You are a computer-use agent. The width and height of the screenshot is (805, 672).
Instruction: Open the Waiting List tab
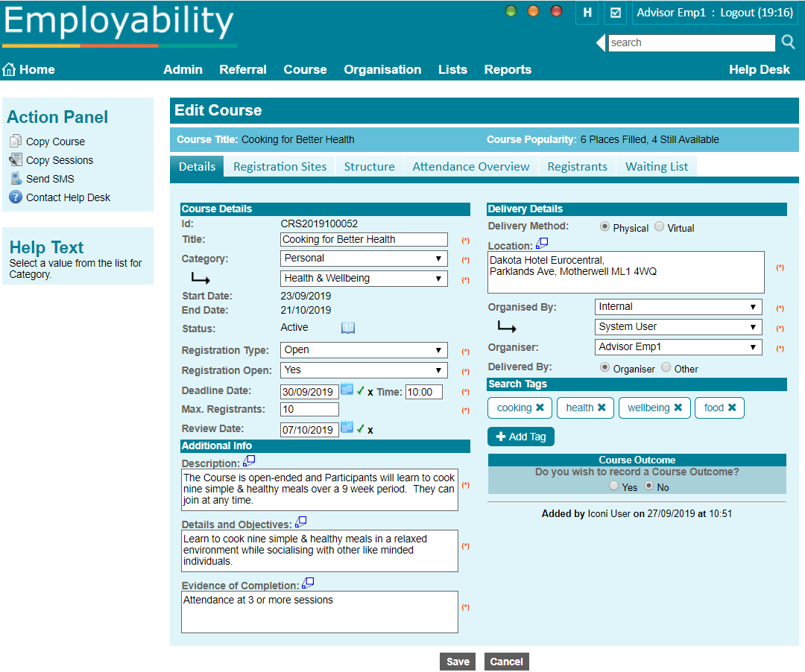656,166
